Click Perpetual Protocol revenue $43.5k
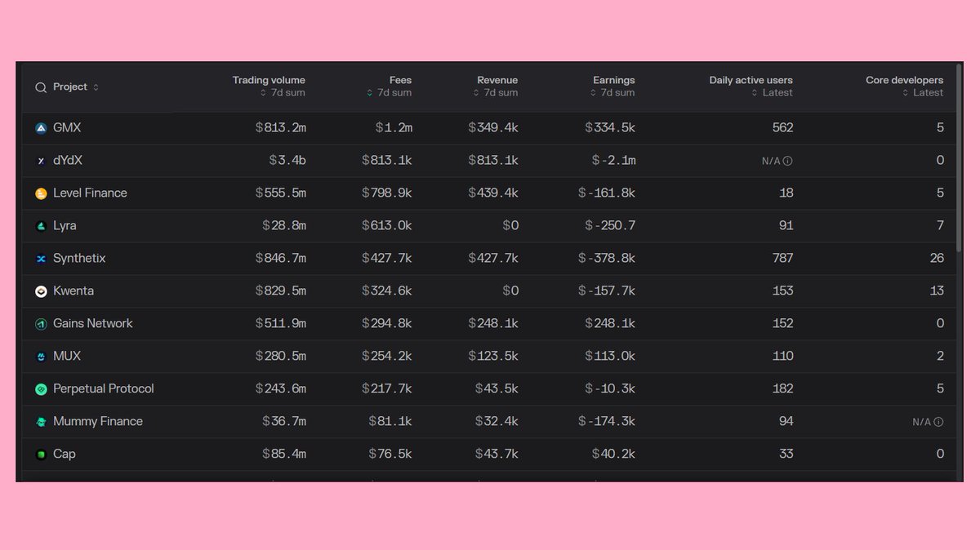Image resolution: width=980 pixels, height=550 pixels. (x=497, y=389)
